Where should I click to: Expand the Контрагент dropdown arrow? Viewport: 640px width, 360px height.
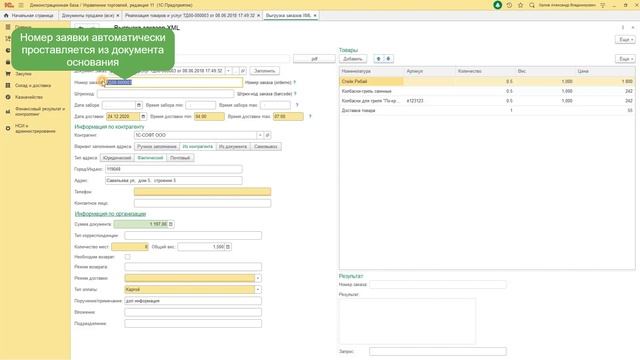[x=260, y=135]
